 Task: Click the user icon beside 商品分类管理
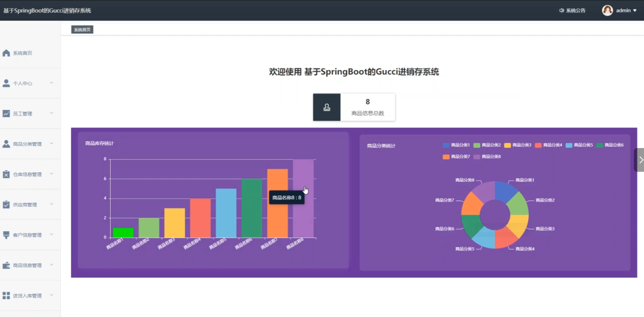(x=6, y=144)
